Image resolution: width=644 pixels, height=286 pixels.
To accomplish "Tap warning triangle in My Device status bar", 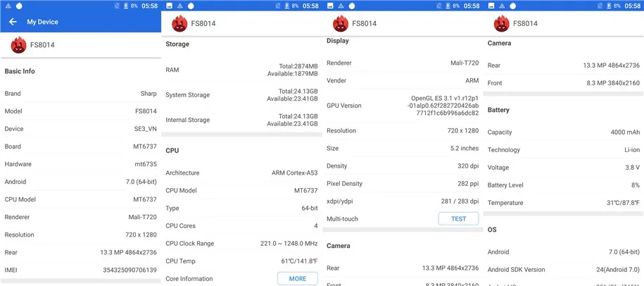I will pos(8,6).
